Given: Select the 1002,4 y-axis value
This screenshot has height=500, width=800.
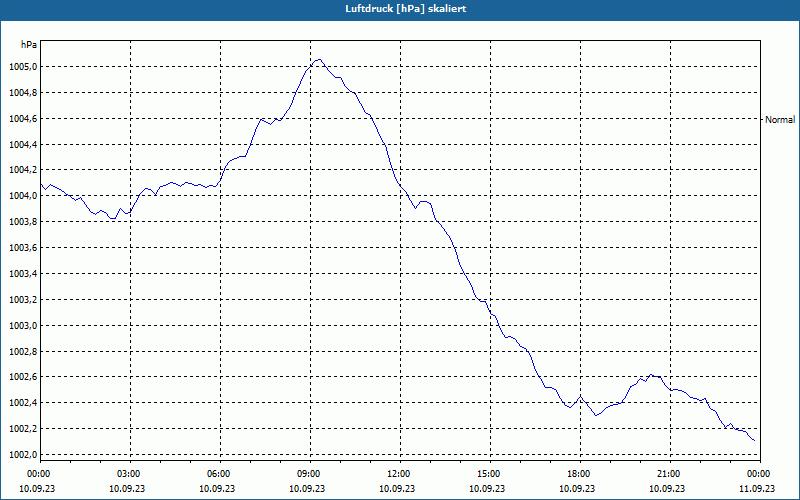Looking at the screenshot, I should [x=22, y=403].
